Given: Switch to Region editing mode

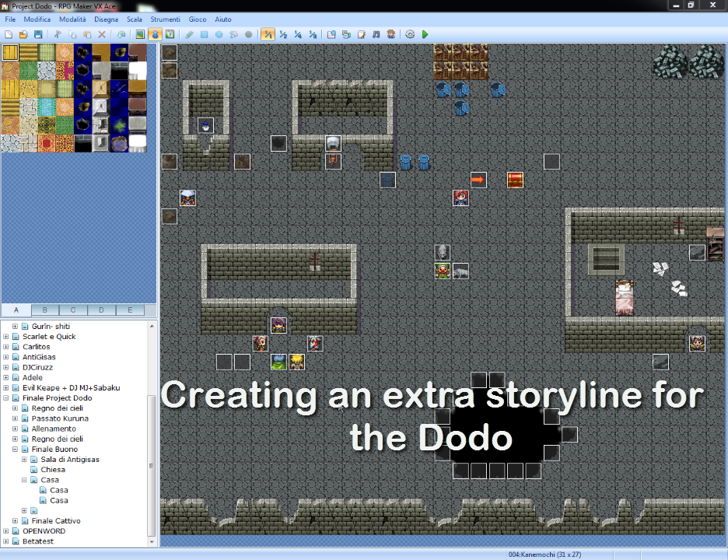Looking at the screenshot, I should click(x=170, y=34).
